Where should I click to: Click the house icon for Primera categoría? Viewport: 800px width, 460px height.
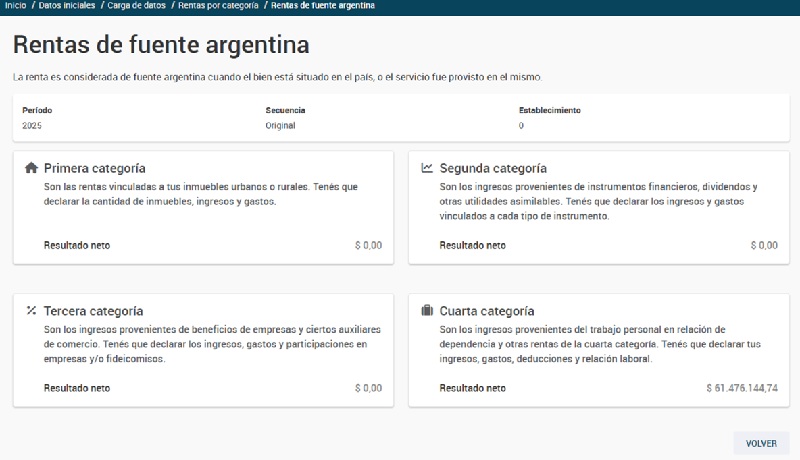[31, 168]
